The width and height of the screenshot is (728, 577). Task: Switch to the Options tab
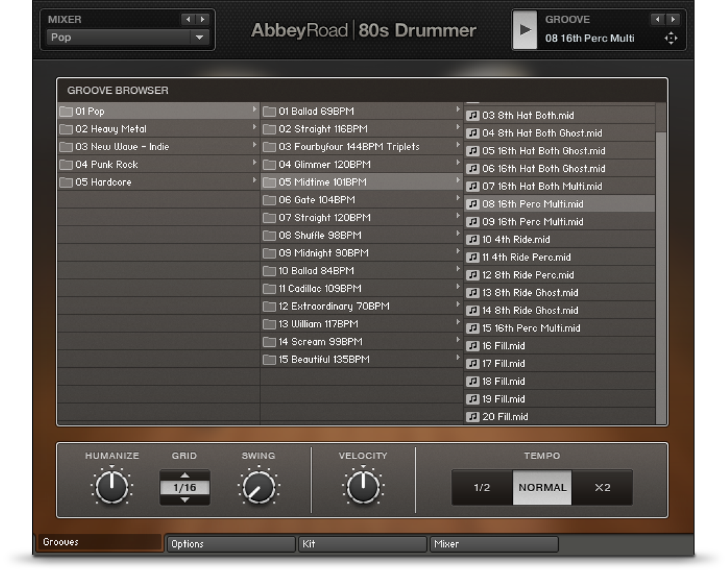click(231, 544)
